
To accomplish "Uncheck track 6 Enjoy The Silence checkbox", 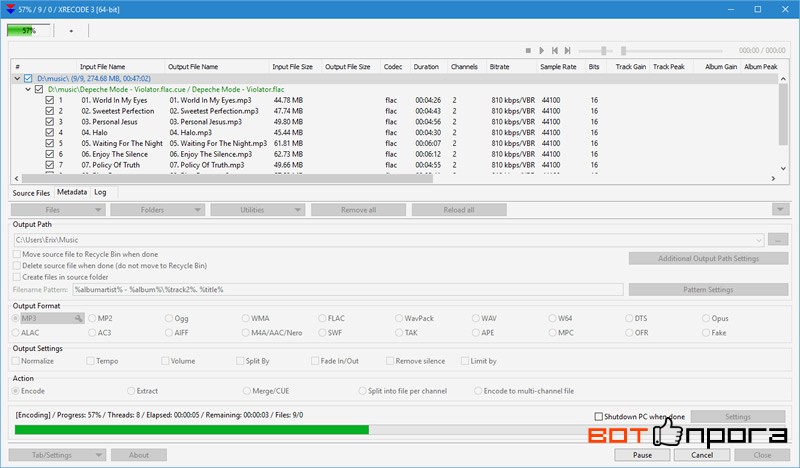I will (x=49, y=154).
